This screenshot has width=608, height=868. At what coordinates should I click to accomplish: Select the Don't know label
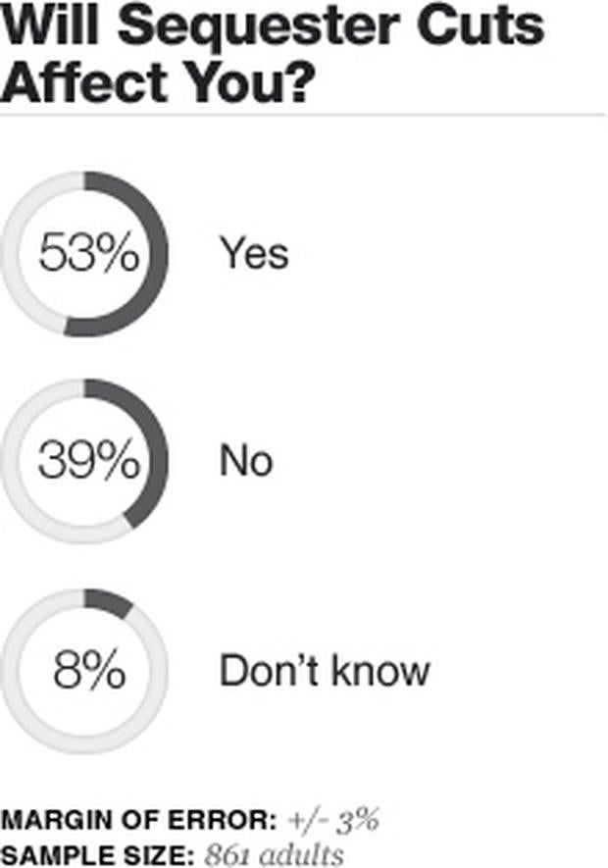tap(325, 671)
